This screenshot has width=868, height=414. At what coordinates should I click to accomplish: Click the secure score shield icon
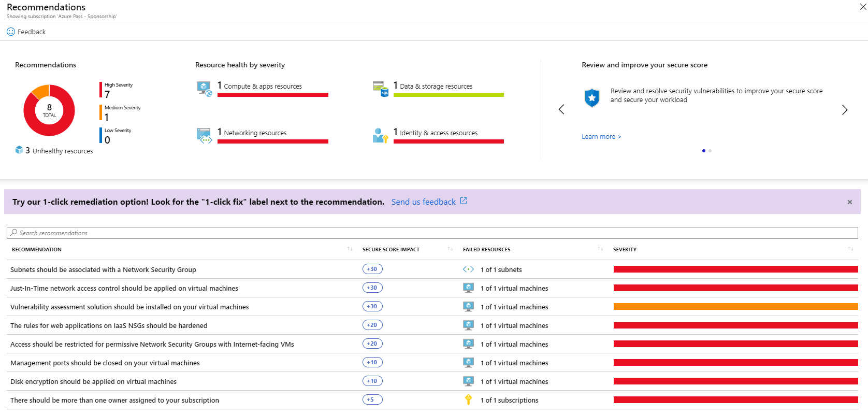point(591,97)
